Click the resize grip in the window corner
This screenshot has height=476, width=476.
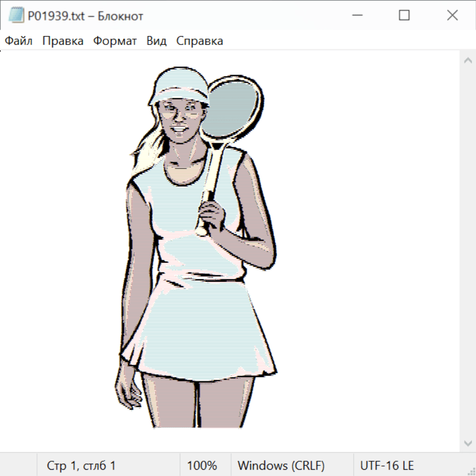tap(471, 471)
